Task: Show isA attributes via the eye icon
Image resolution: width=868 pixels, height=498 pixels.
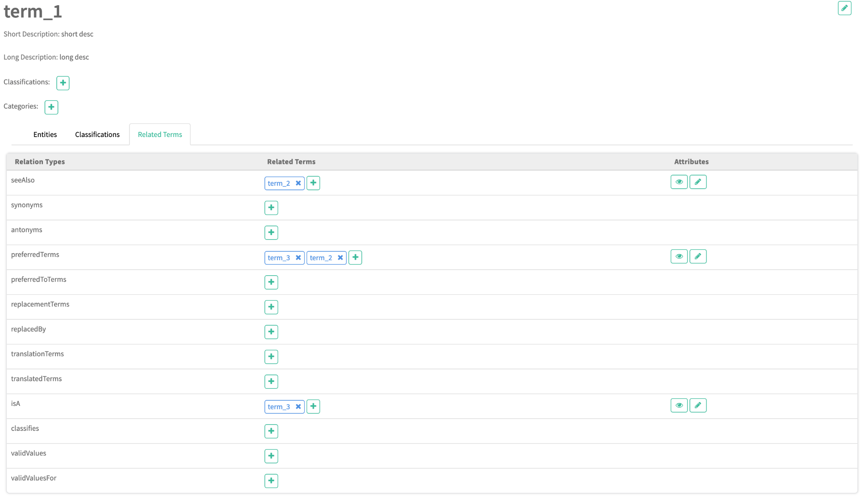Action: 679,405
